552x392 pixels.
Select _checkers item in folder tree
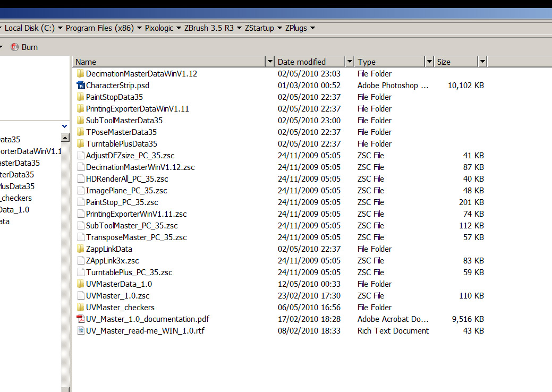tap(16, 198)
